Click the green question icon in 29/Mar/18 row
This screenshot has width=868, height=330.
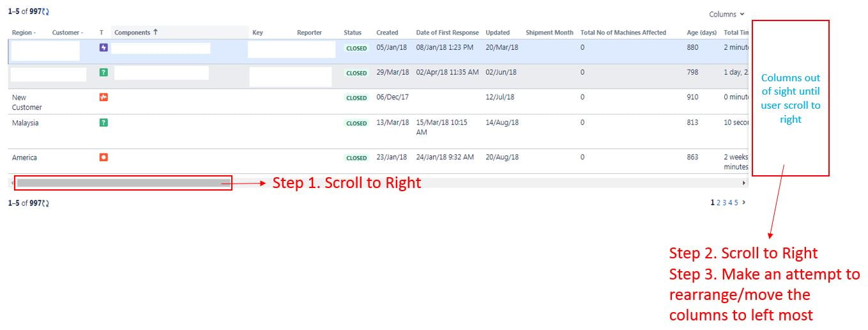pos(103,72)
